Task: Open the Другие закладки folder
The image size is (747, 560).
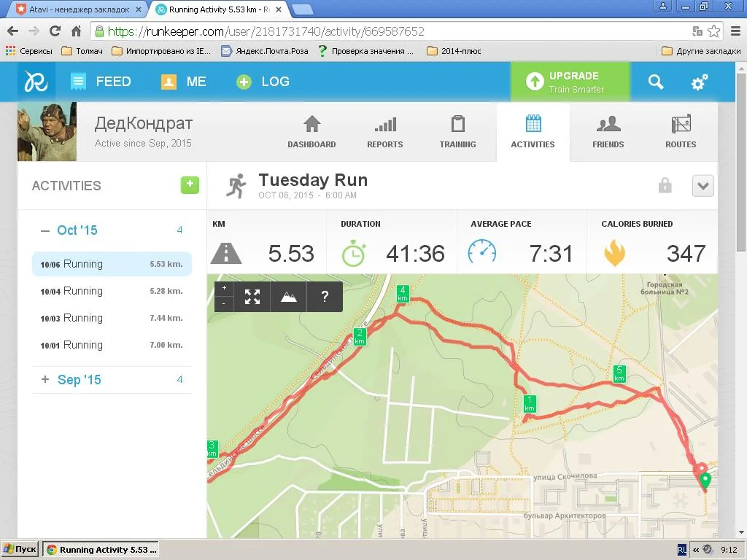Action: pyautogui.click(x=701, y=51)
